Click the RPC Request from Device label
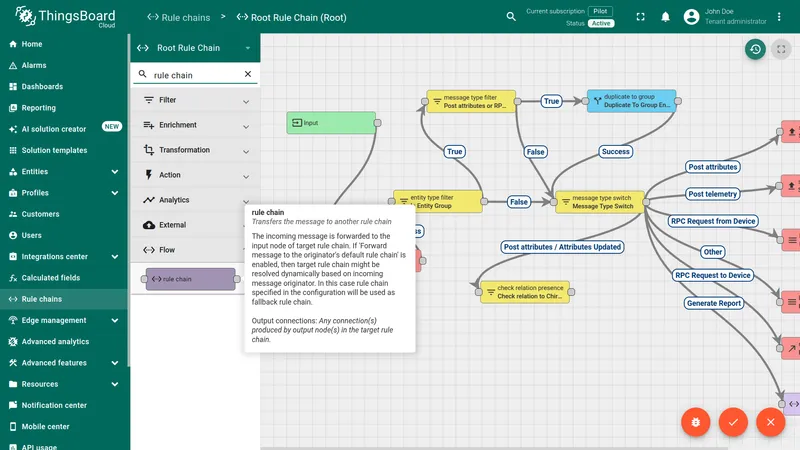Screen dimensions: 800x450 (x=713, y=221)
